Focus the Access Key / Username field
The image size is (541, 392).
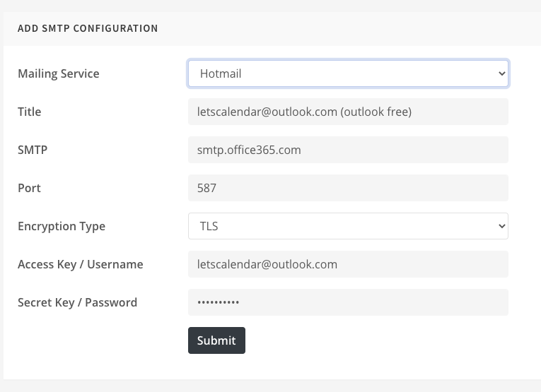pyautogui.click(x=348, y=264)
